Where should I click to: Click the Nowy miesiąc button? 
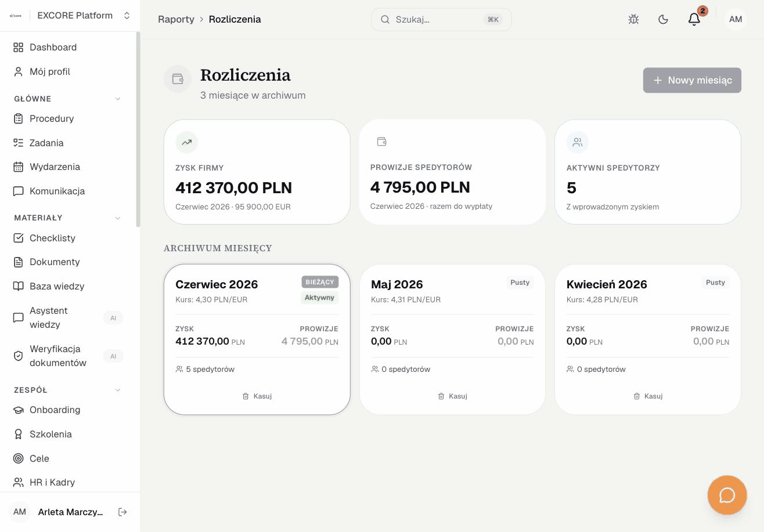point(692,80)
